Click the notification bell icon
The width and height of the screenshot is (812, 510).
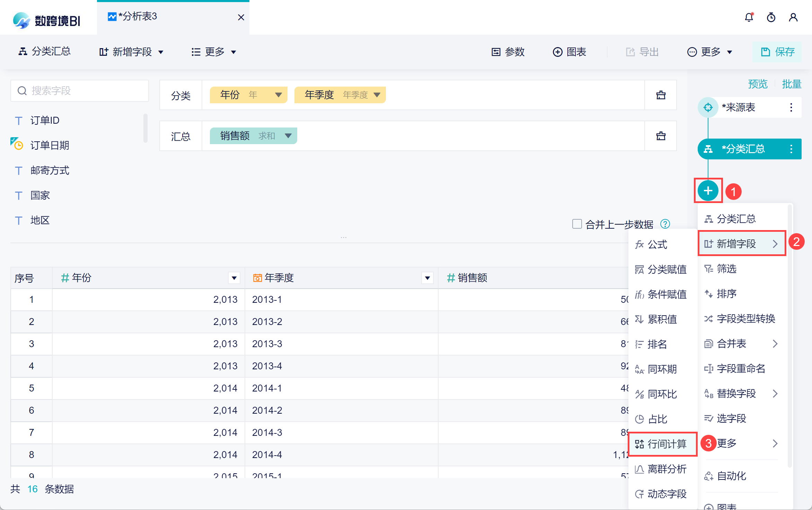coord(749,17)
